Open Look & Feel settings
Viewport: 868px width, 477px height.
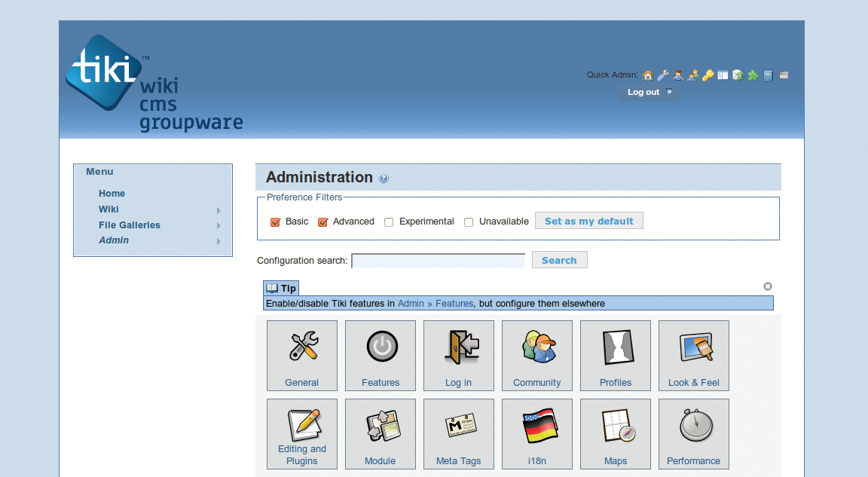pyautogui.click(x=694, y=356)
